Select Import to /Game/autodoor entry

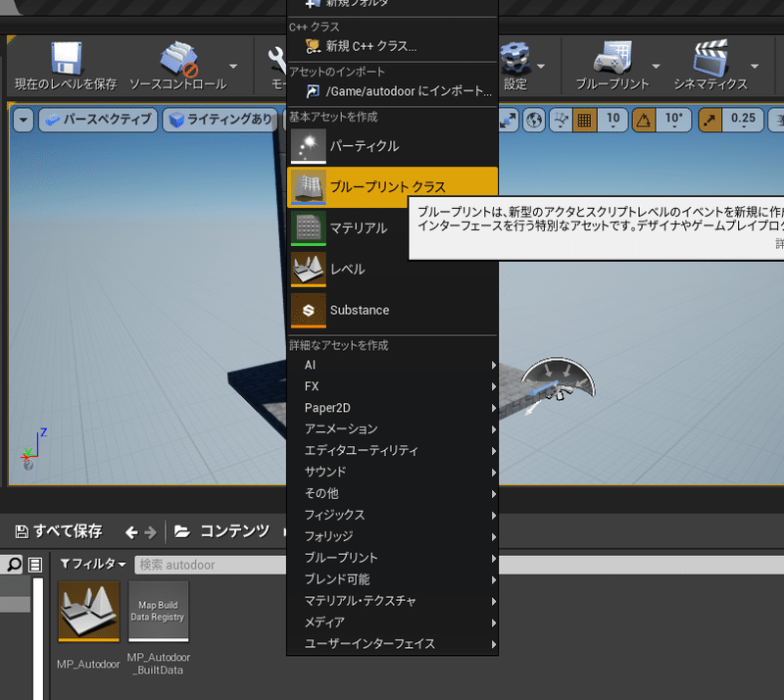click(x=393, y=91)
